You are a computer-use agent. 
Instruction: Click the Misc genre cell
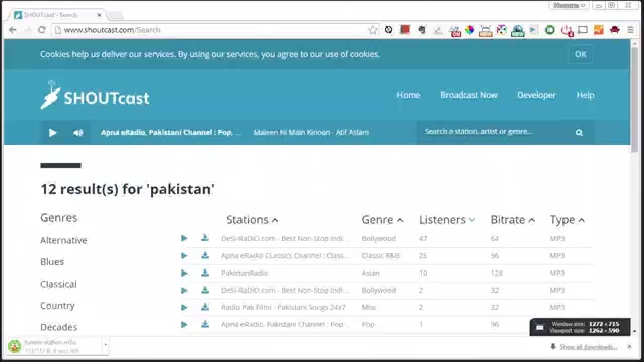pyautogui.click(x=369, y=307)
